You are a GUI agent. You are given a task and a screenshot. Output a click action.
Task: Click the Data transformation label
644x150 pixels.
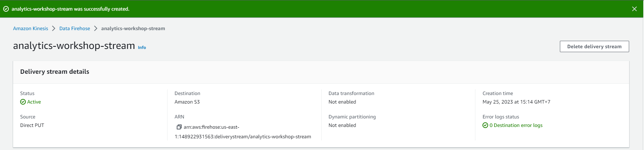click(x=351, y=93)
